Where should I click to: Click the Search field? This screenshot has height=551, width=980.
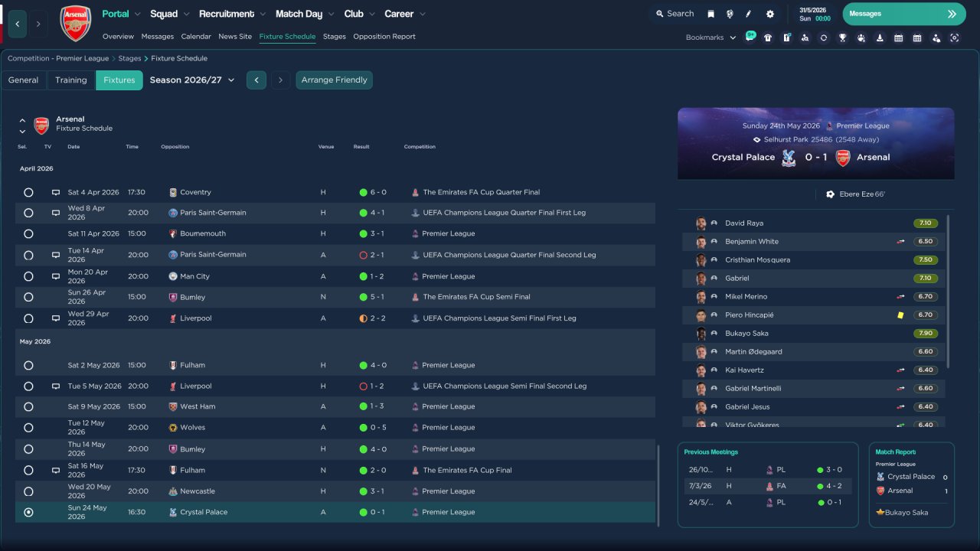(674, 14)
